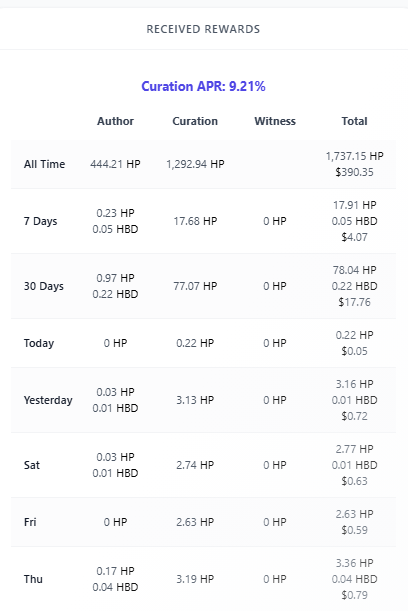Click the Author column header
The image size is (408, 611).
115,121
